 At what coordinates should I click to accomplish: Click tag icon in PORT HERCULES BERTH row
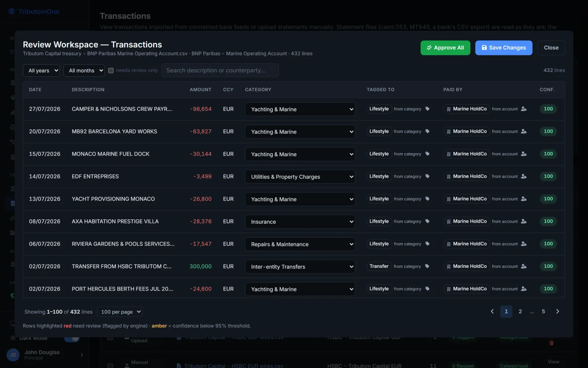[427, 289]
